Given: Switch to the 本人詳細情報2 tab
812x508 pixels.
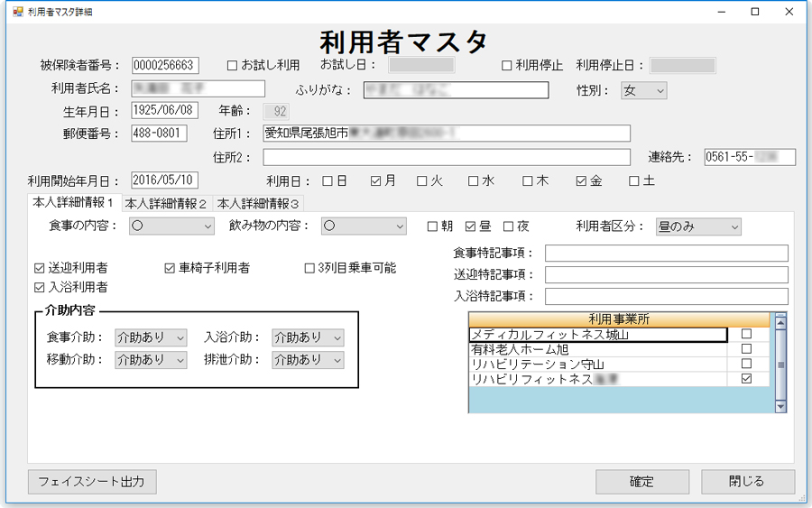Looking at the screenshot, I should click(167, 204).
